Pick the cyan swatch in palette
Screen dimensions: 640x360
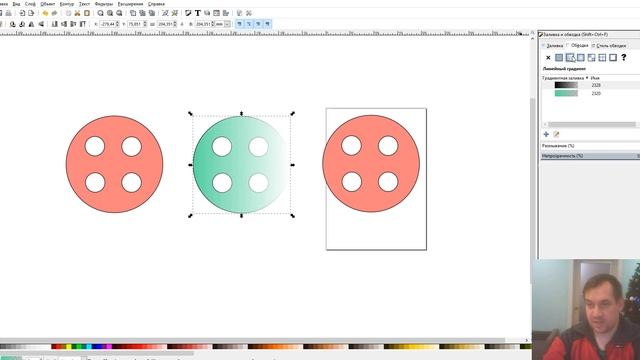(x=89, y=347)
